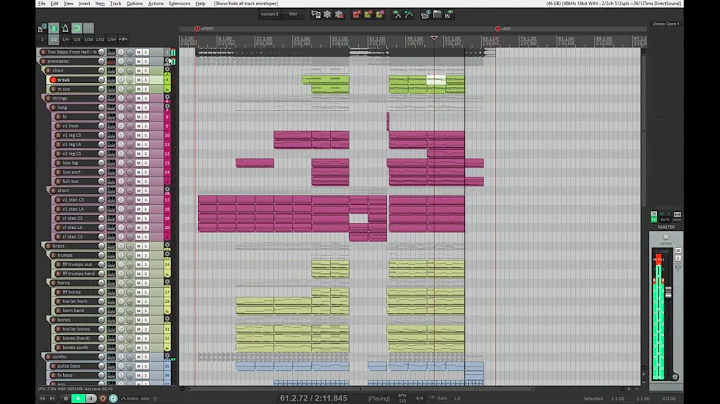Stop playback in the transport
The height and width of the screenshot is (404, 720).
point(66,398)
